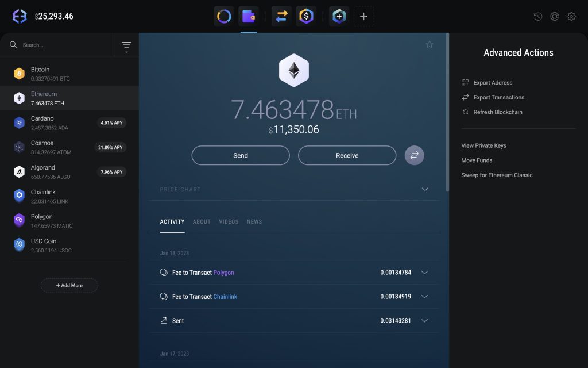Click Move Funds

click(x=477, y=160)
